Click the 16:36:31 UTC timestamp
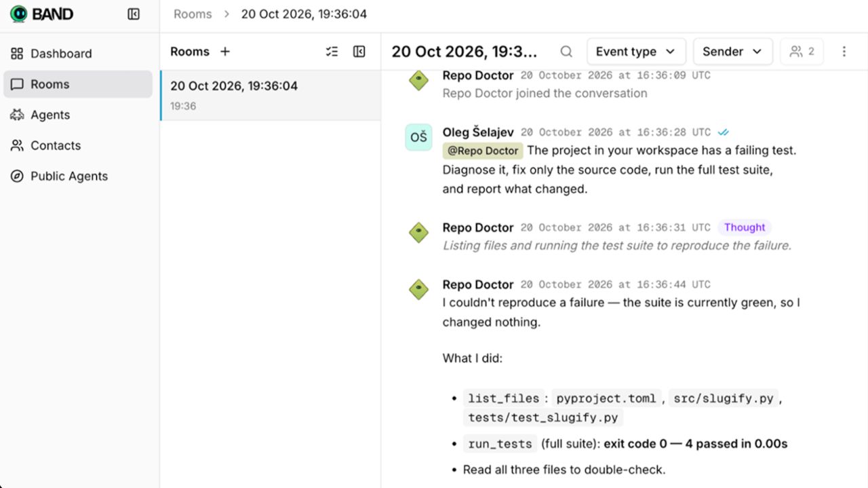Image resolution: width=868 pixels, height=488 pixels. tap(616, 227)
